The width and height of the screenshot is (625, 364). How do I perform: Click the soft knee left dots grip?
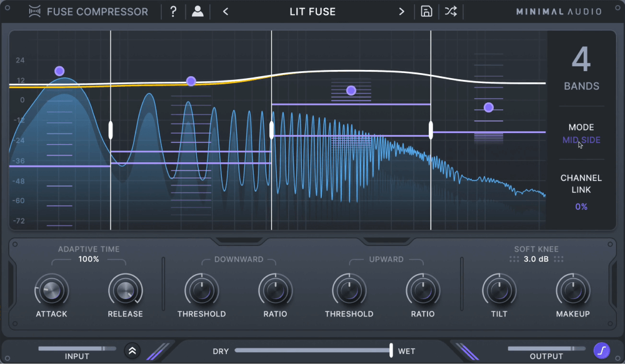click(514, 259)
